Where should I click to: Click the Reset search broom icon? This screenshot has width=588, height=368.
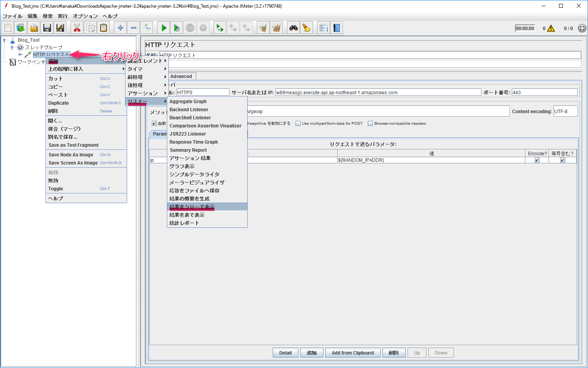click(307, 28)
